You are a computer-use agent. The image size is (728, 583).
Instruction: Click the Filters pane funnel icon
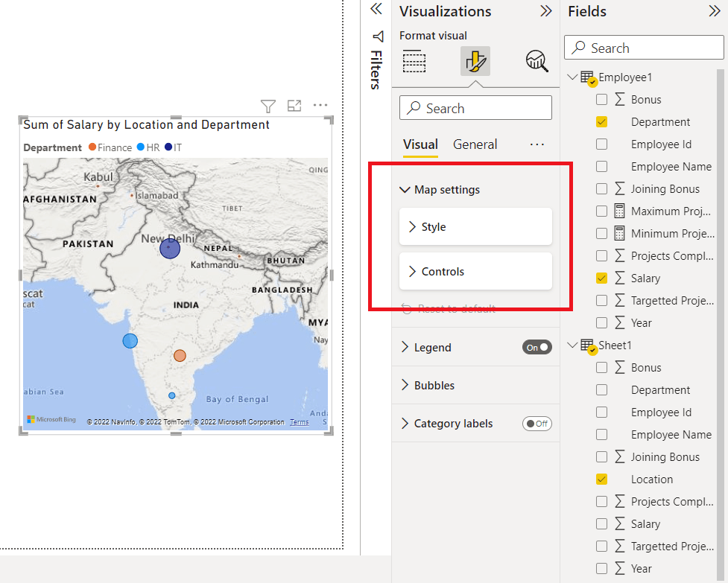coord(378,36)
